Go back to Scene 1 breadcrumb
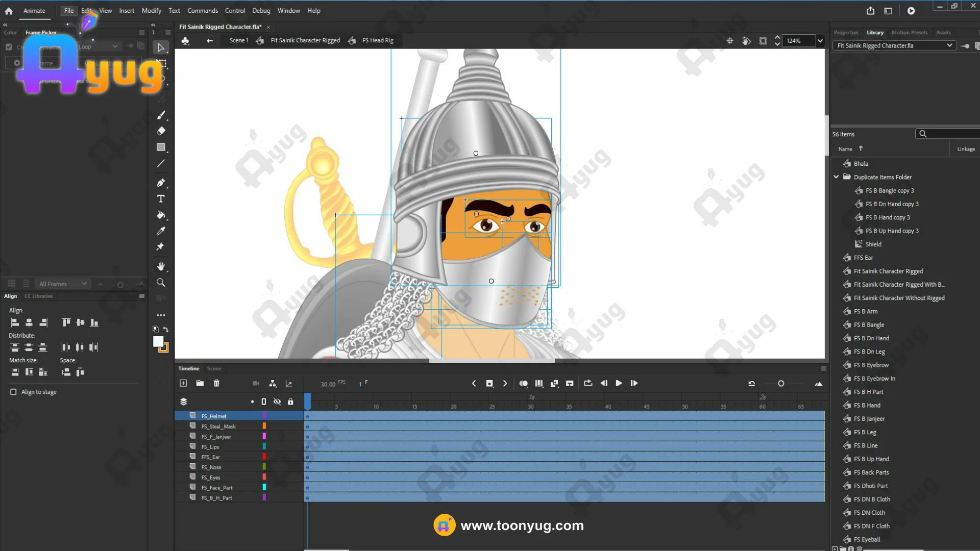The height and width of the screenshot is (551, 980). pyautogui.click(x=239, y=40)
